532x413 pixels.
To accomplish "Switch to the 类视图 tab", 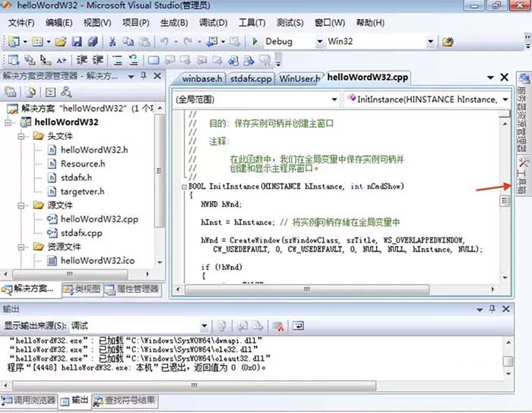I will tap(82, 289).
